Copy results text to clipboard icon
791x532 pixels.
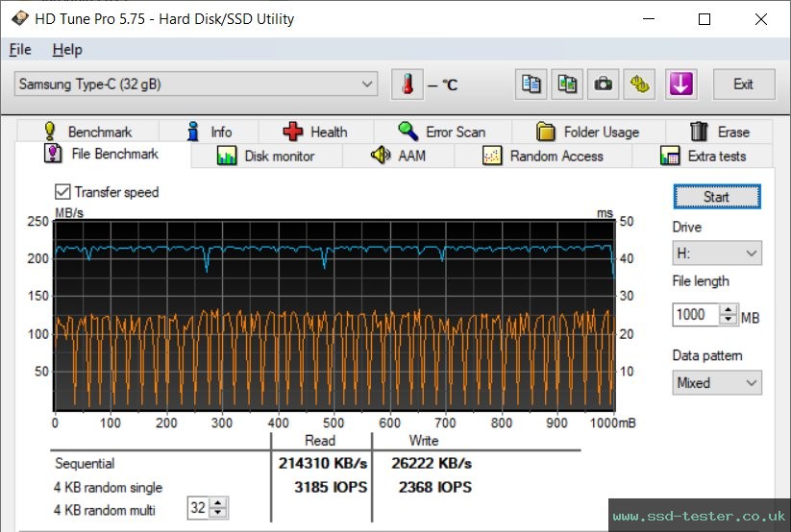pos(531,85)
